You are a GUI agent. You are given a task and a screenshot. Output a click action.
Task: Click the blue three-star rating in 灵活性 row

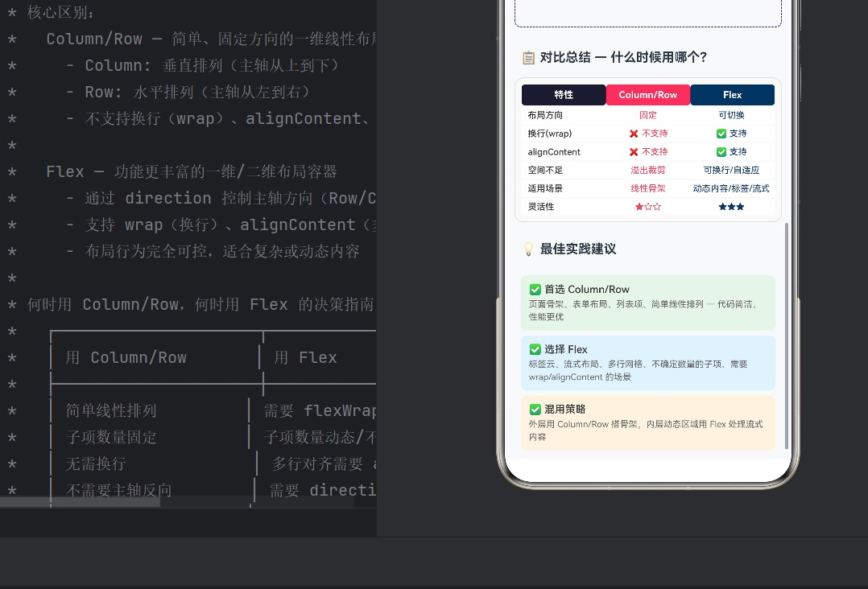pyautogui.click(x=731, y=207)
